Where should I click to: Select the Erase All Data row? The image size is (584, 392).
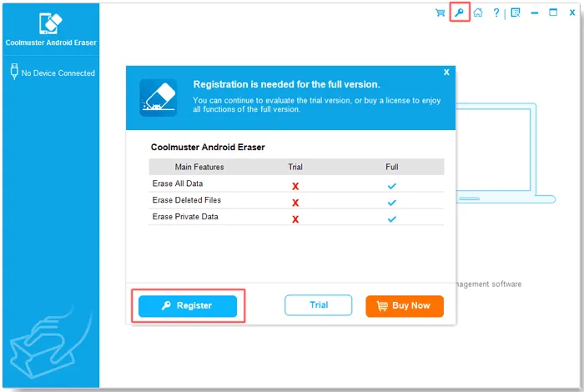point(296,183)
